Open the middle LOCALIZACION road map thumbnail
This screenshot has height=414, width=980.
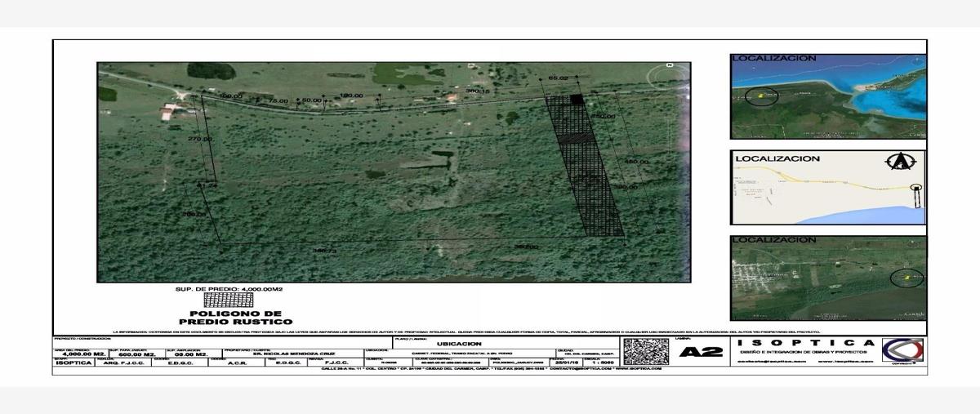pyautogui.click(x=827, y=188)
